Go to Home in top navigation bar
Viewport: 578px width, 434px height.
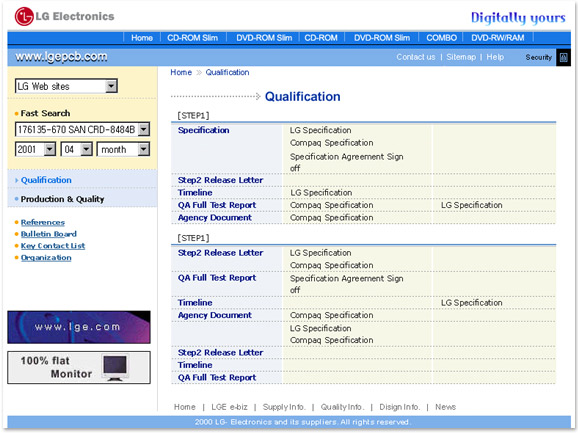click(x=142, y=38)
